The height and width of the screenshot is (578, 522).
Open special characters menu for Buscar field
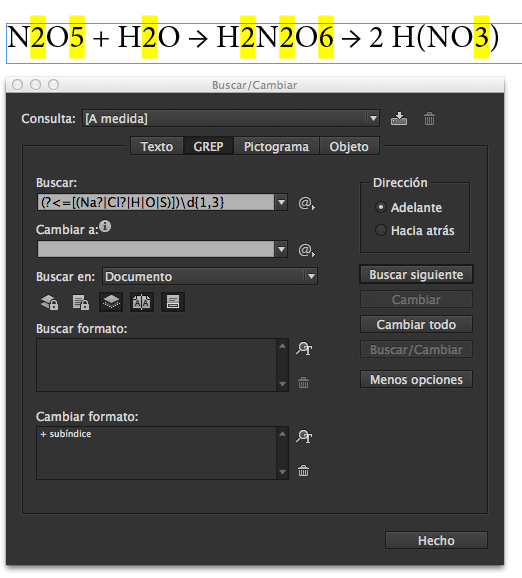[306, 203]
